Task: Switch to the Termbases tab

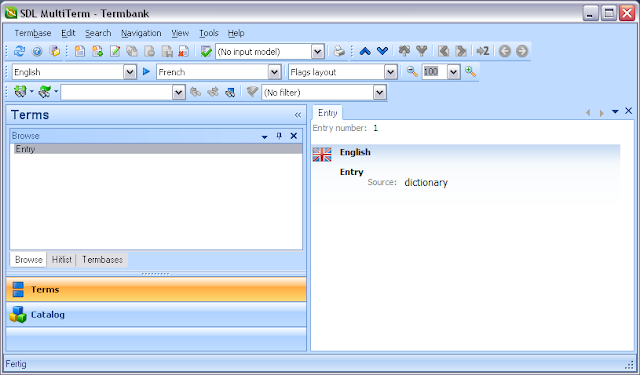Action: (x=102, y=260)
